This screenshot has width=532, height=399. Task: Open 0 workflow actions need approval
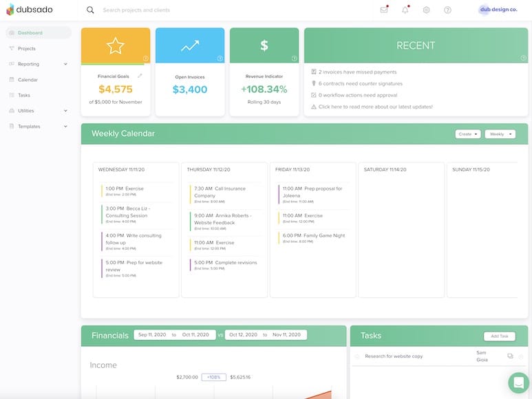click(x=358, y=95)
